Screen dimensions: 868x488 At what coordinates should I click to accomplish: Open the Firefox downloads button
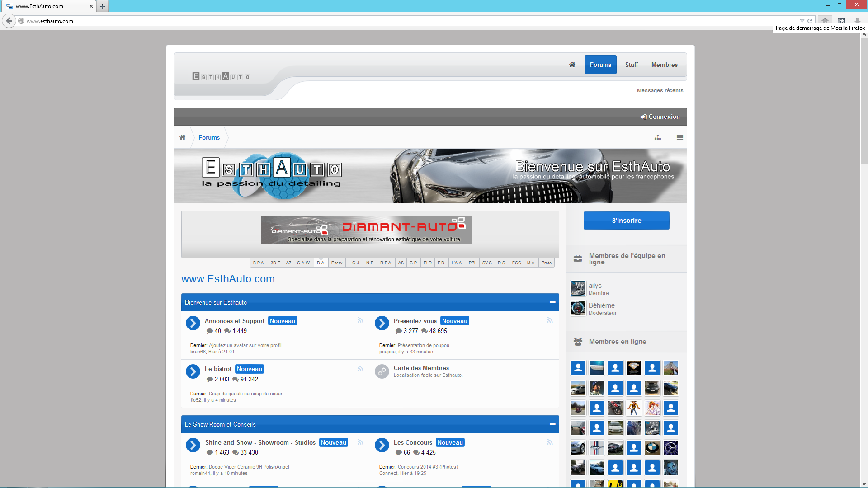858,21
